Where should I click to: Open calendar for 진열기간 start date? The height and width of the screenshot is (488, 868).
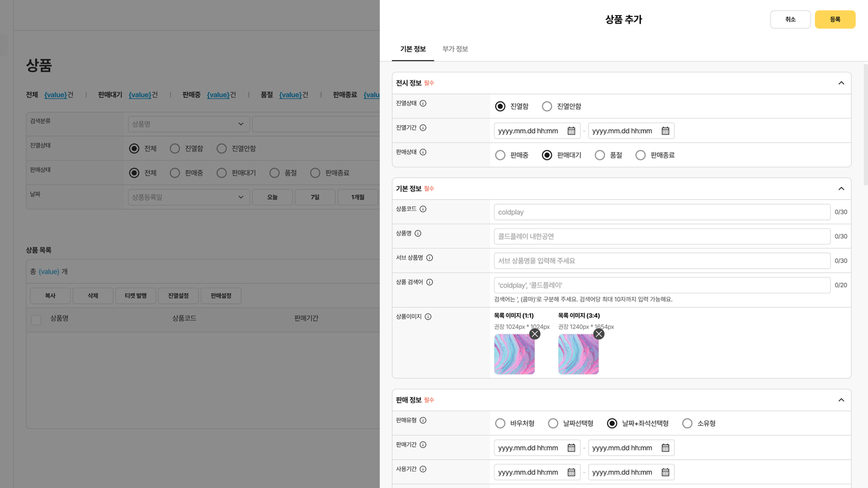(x=571, y=131)
